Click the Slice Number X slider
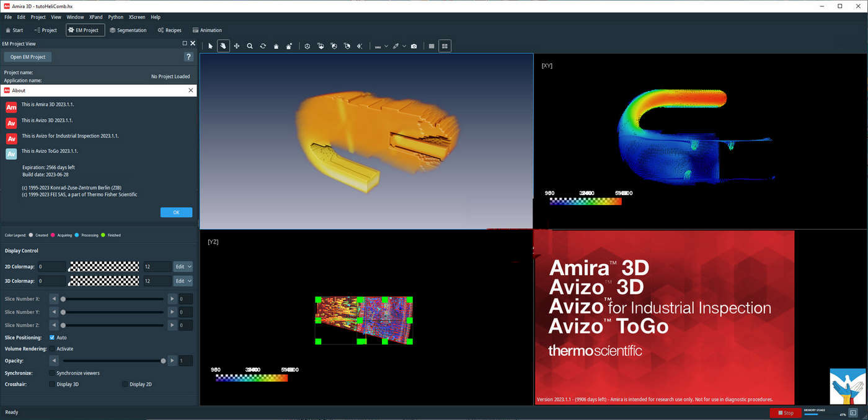This screenshot has width=868, height=420. (113, 299)
